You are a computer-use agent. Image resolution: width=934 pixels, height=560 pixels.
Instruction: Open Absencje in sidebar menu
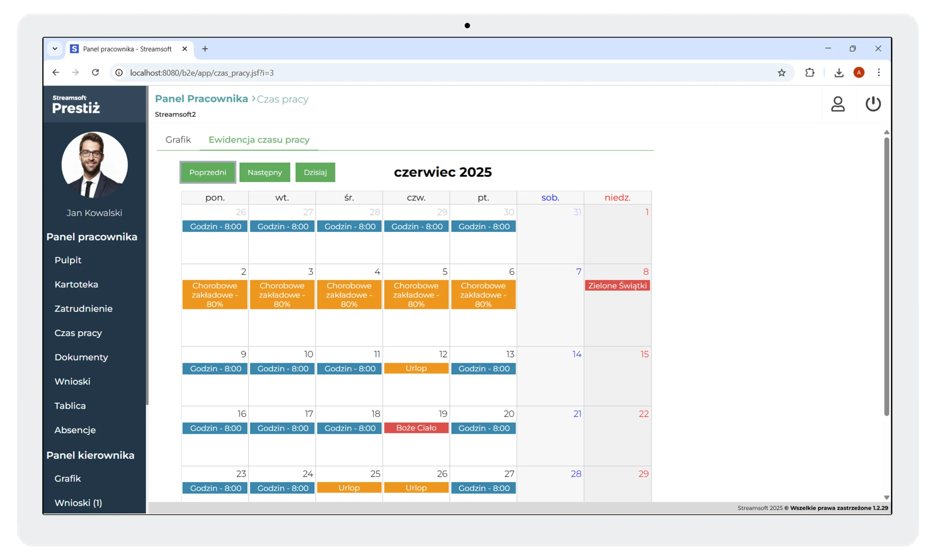(x=75, y=430)
